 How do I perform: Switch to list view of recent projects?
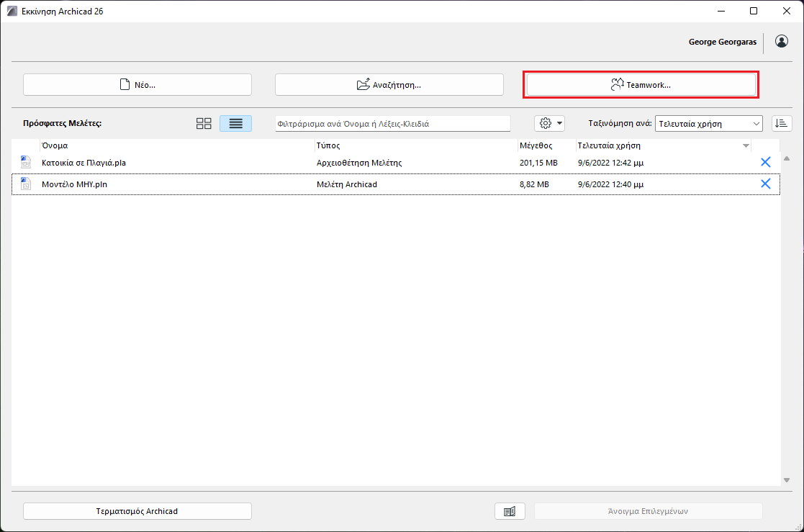[x=236, y=124]
